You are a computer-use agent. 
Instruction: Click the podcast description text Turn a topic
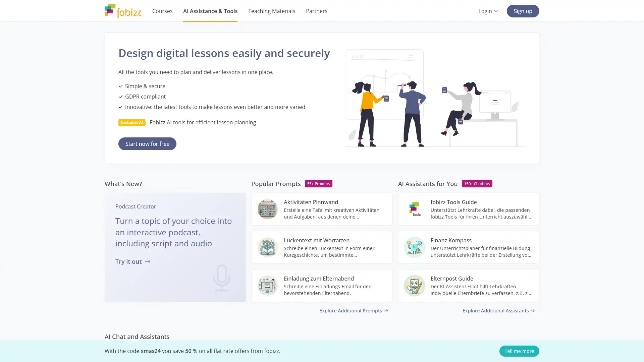pos(173,232)
